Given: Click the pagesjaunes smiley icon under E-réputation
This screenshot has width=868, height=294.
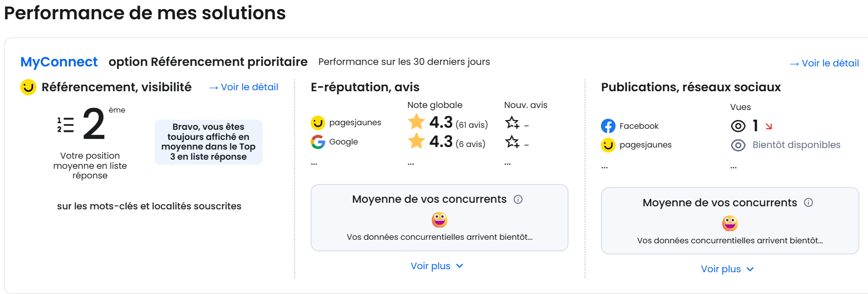Looking at the screenshot, I should tap(318, 123).
